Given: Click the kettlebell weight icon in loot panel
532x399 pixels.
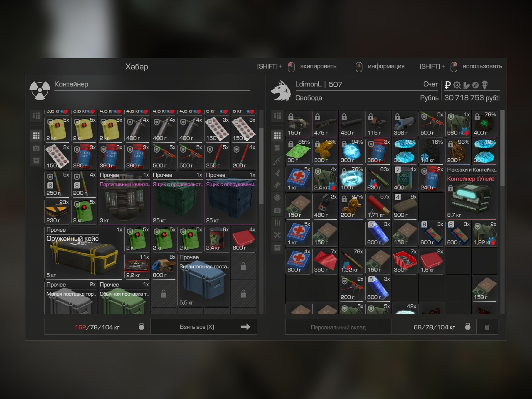Looking at the screenshot, I should 141,326.
